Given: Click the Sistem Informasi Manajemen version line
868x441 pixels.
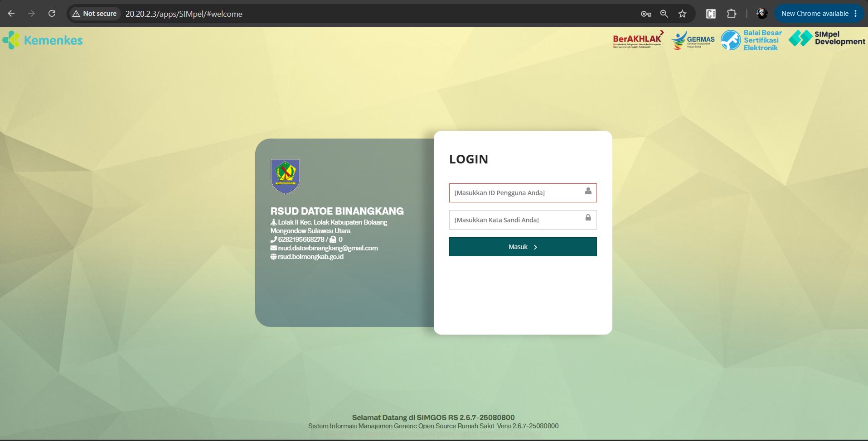Looking at the screenshot, I should tap(433, 426).
